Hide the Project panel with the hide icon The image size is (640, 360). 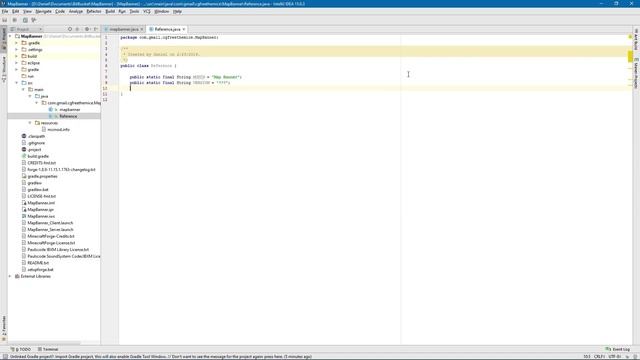96,29
